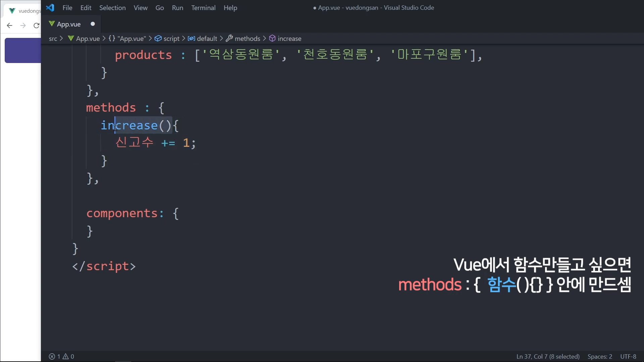Open the script breadcrumb dropdown
This screenshot has width=644, height=362.
click(171, 39)
